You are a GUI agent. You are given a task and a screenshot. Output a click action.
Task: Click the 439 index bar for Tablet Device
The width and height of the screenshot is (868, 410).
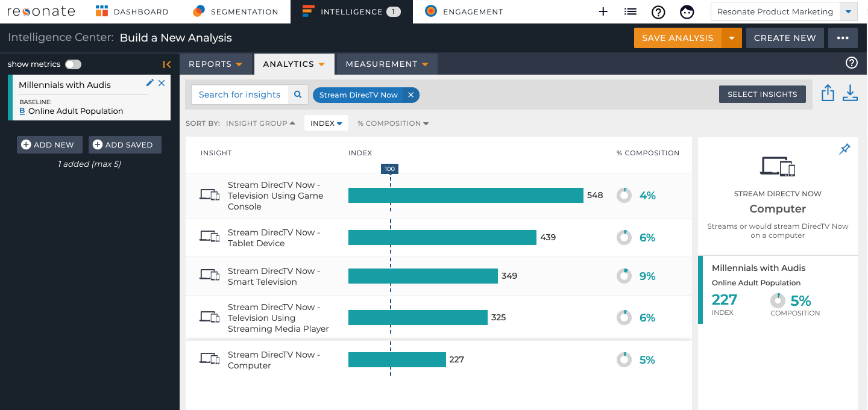[442, 238]
